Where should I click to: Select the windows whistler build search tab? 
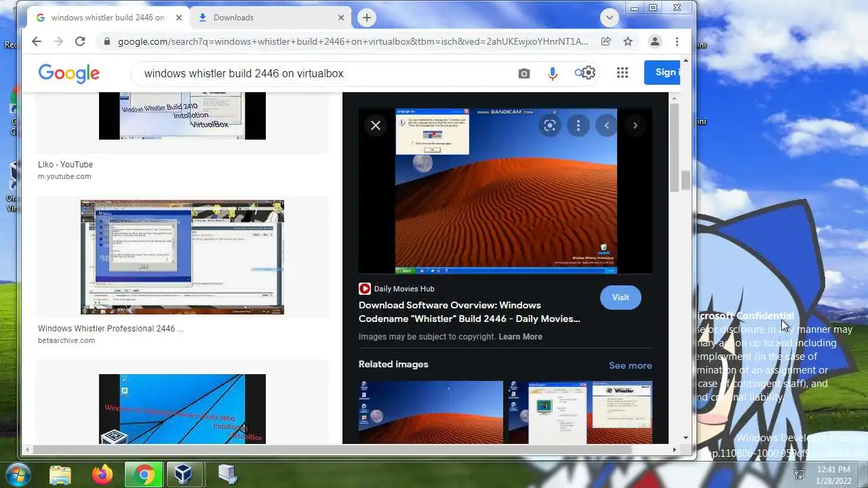[108, 18]
